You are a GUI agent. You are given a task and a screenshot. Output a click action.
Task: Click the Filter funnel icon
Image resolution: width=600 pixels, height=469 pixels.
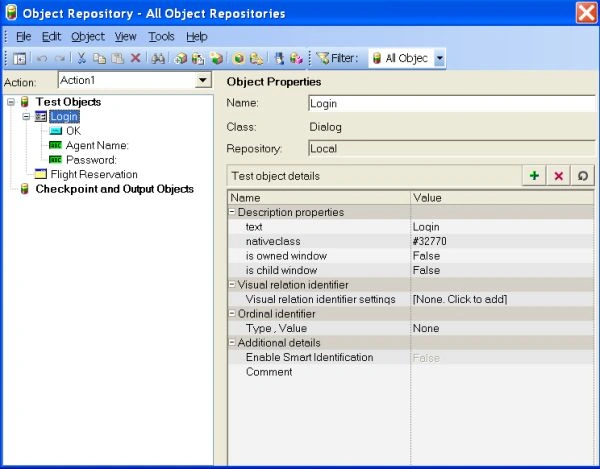point(323,58)
